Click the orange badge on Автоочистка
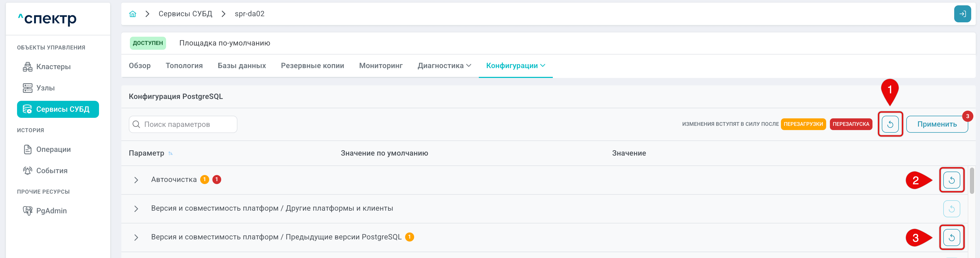Viewport: 980px width, 258px height. pyautogui.click(x=205, y=180)
